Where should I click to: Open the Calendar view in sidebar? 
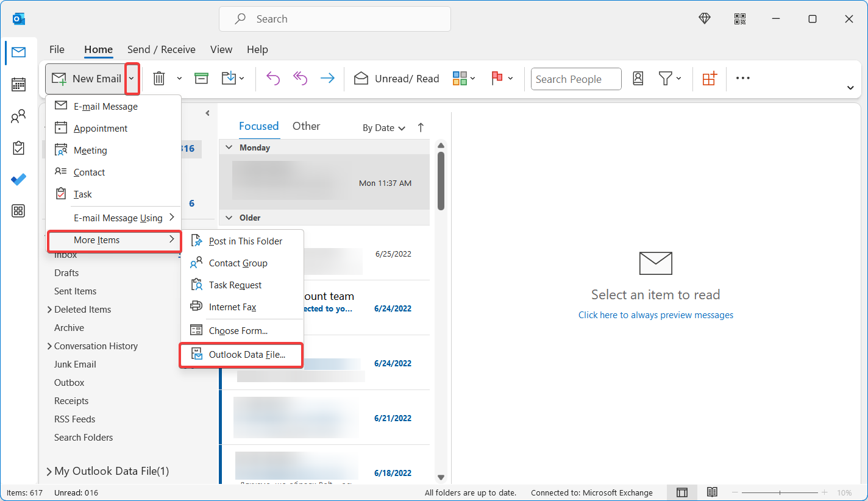(x=18, y=84)
